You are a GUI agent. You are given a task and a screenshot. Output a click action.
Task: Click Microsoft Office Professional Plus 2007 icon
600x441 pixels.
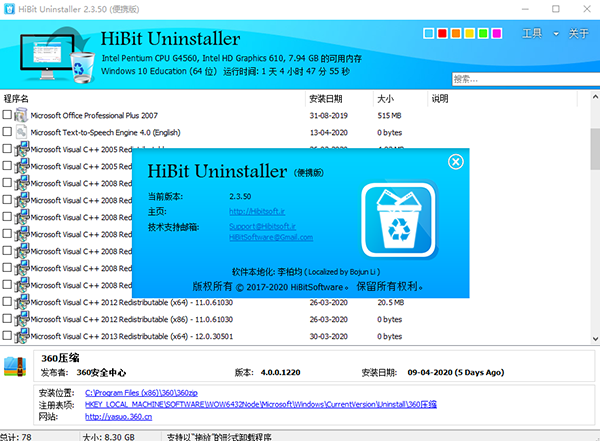point(21,115)
